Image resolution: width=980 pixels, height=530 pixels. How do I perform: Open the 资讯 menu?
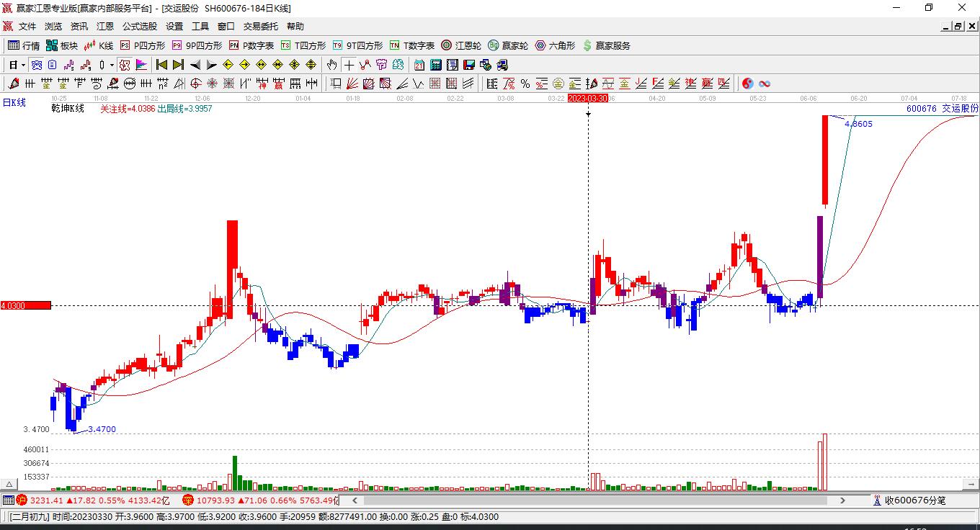pyautogui.click(x=79, y=26)
